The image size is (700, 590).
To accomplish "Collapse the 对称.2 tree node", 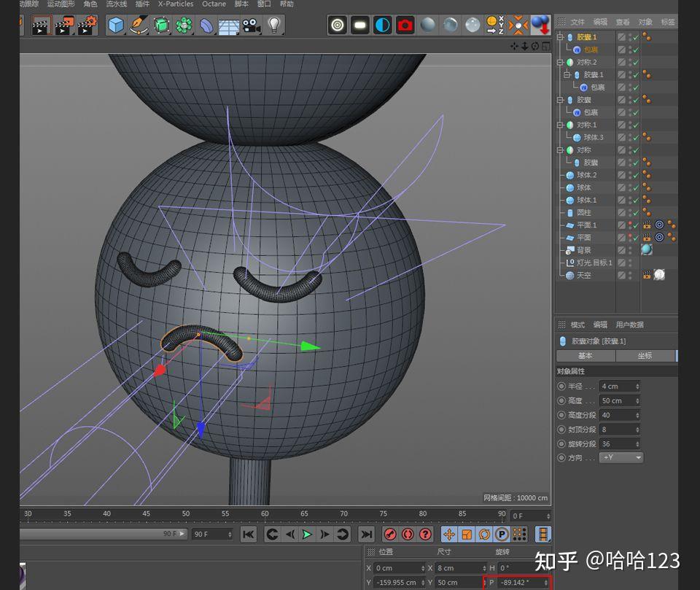I will pyautogui.click(x=560, y=63).
